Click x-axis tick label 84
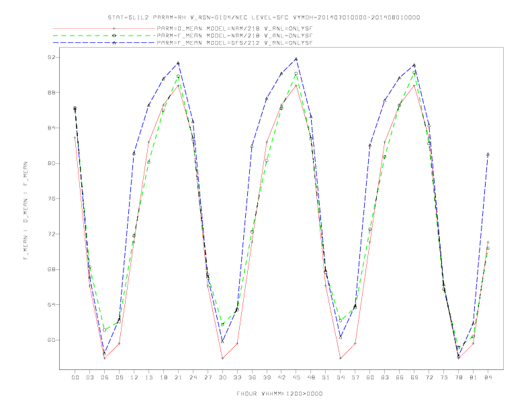The width and height of the screenshot is (532, 411). 488,377
